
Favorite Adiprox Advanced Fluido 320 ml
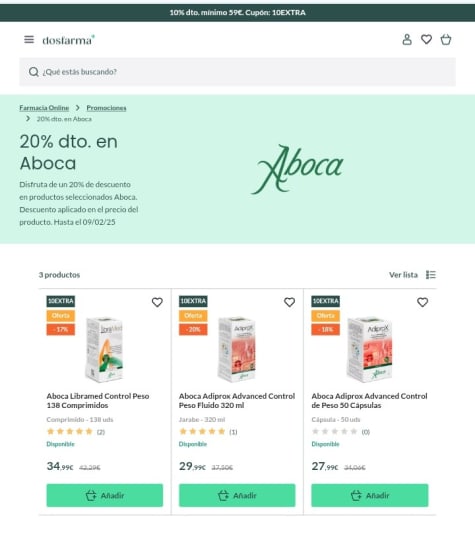[x=290, y=302]
